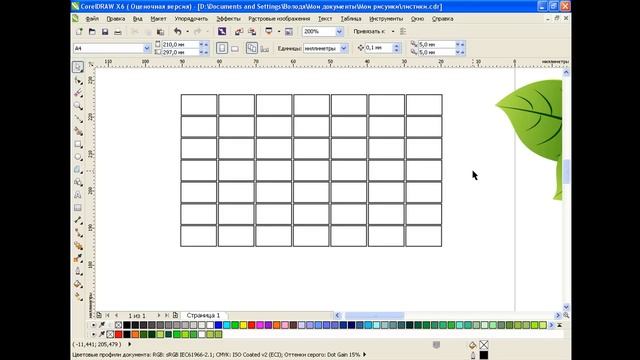Select the Freehand tool in toolbox
The image size is (640, 360).
[x=78, y=118]
